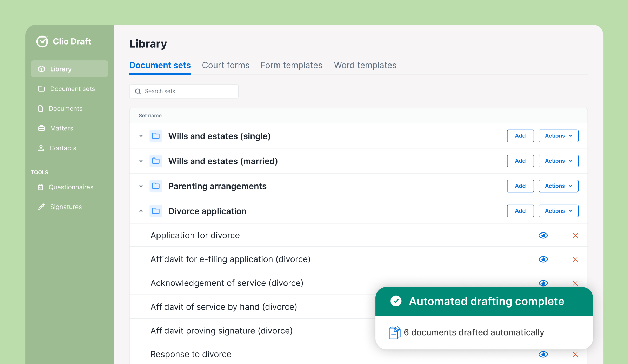
Task: Open Affidavit for e-filing application (divorce)
Action: [x=231, y=259]
